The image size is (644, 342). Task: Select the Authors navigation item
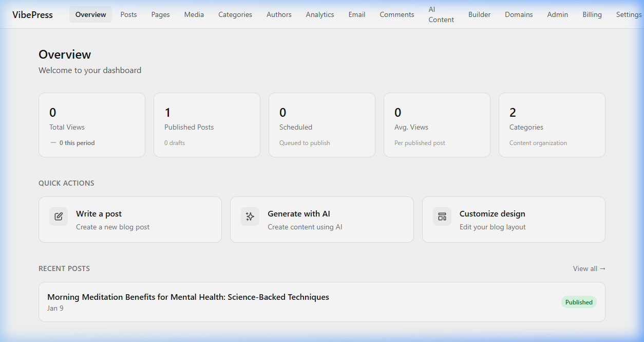click(x=279, y=14)
